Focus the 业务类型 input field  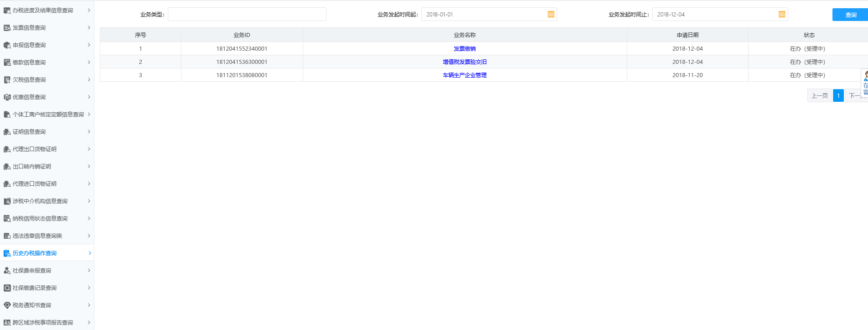[247, 15]
